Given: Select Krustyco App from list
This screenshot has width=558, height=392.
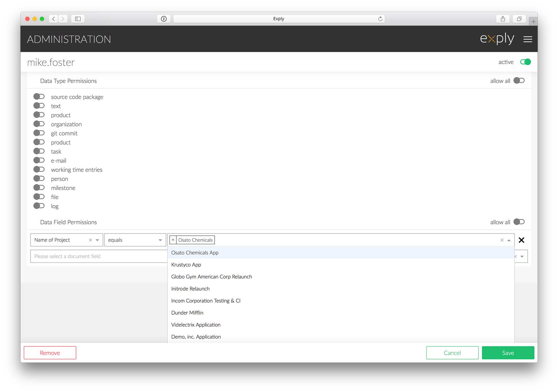Looking at the screenshot, I should pos(341,264).
